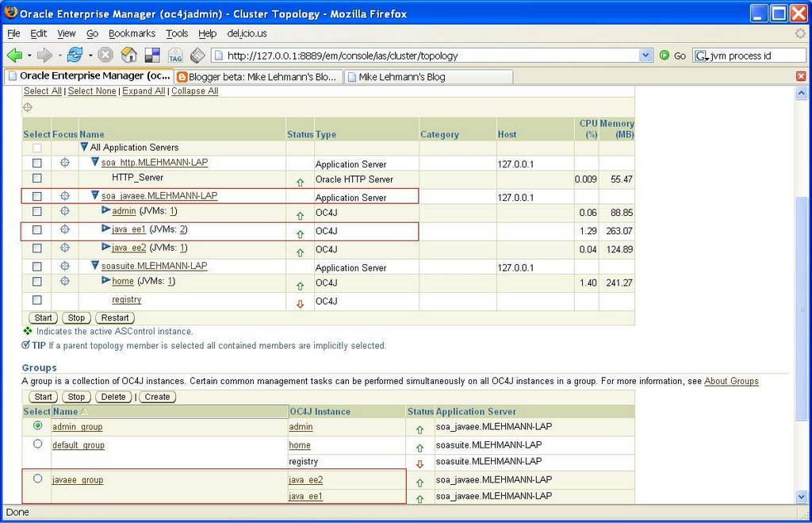Click the Collapse All link
The width and height of the screenshot is (812, 523).
click(195, 90)
